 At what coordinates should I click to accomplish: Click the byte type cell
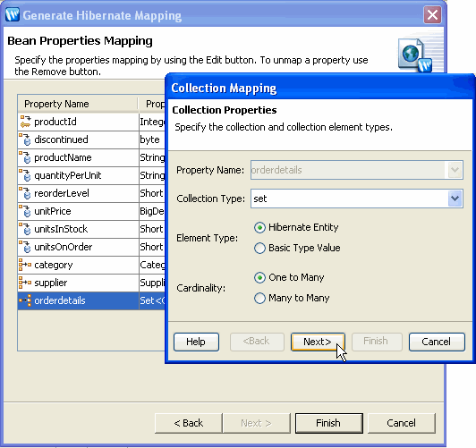point(152,139)
